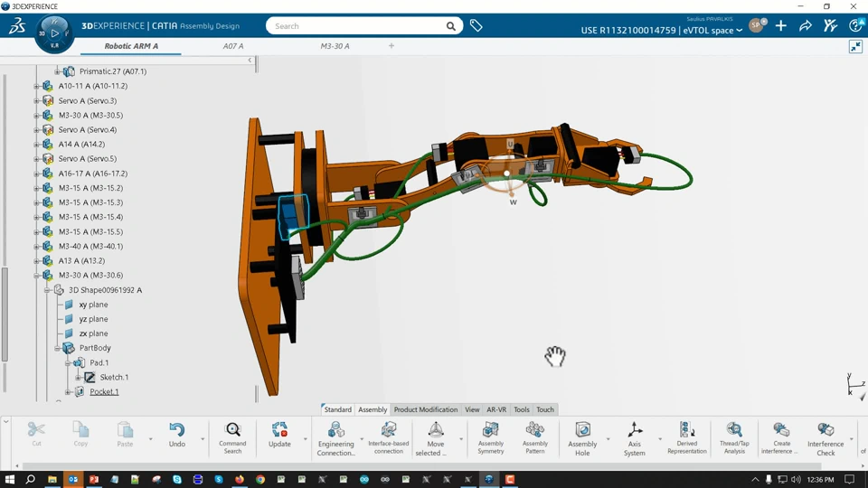868x488 pixels.
Task: Expand the Pocket.1 node
Action: (x=68, y=391)
